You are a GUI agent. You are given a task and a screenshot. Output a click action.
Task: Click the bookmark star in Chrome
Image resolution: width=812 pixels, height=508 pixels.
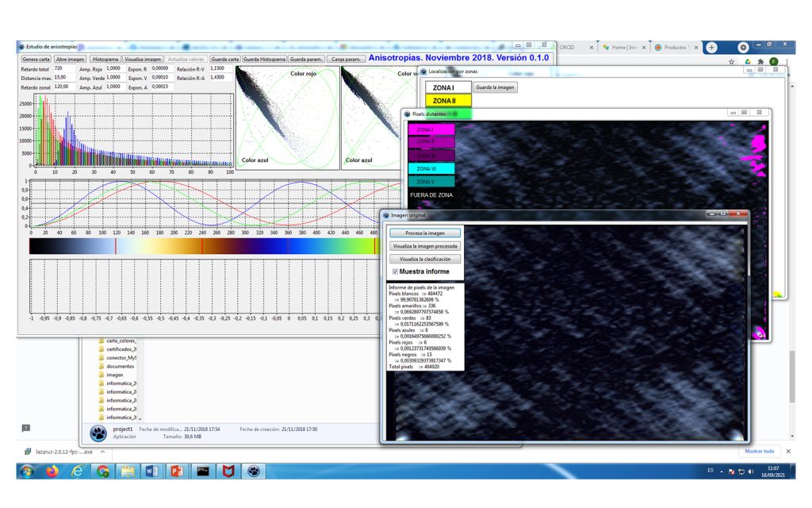point(731,61)
